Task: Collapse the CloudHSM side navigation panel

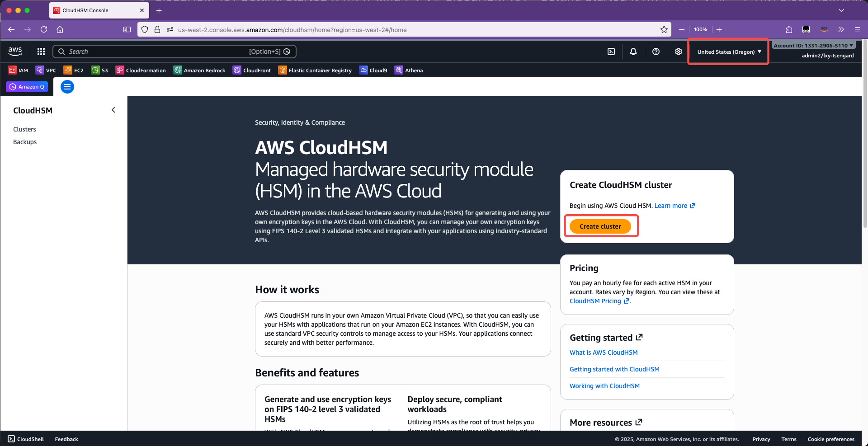Action: [113, 110]
